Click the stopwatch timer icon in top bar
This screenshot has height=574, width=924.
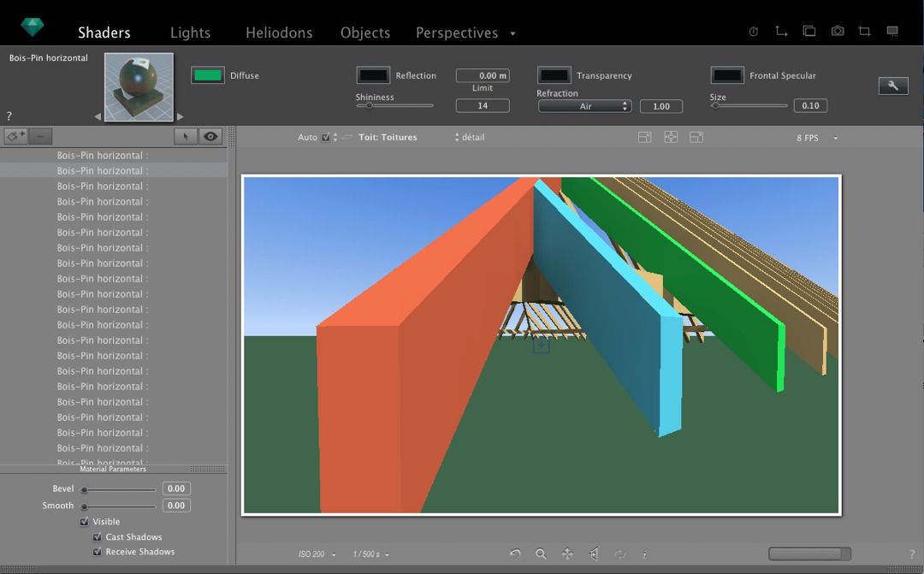754,32
